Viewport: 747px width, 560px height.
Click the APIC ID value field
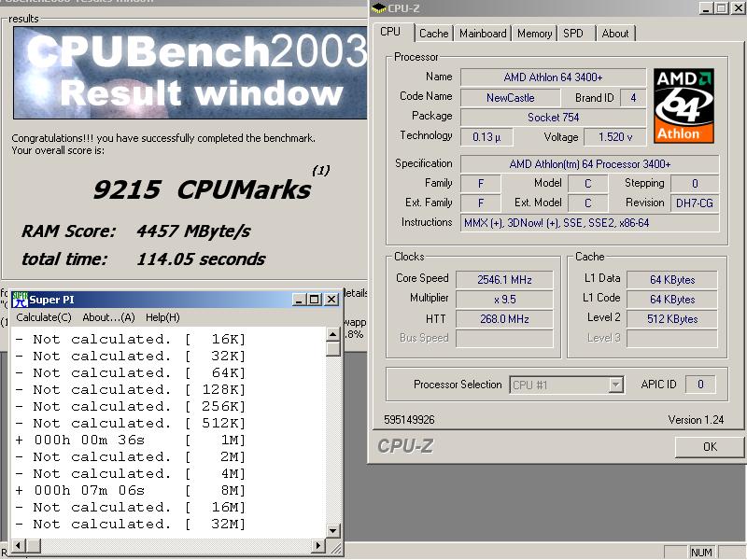click(x=699, y=385)
